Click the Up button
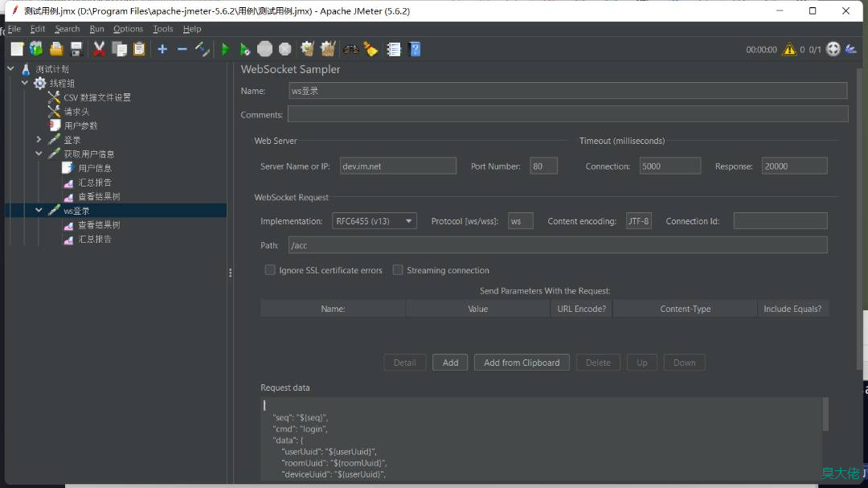This screenshot has height=488, width=868. coord(641,363)
